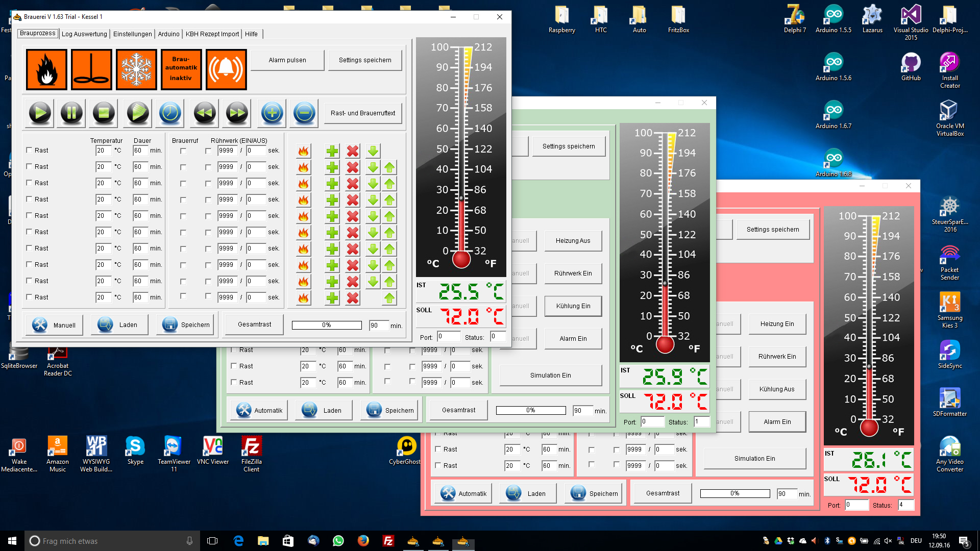Toggle the orange stirrer Rührwerk icon
The width and height of the screenshot is (980, 551).
coord(91,69)
